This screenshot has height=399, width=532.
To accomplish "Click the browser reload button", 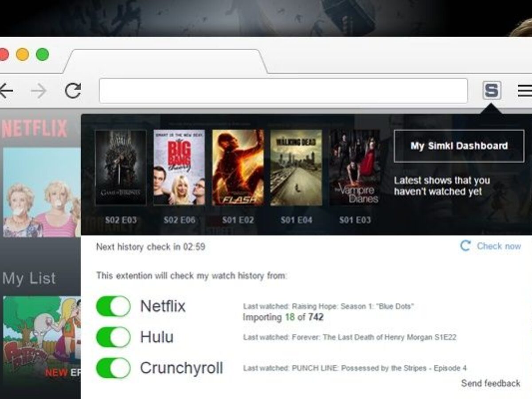I will pyautogui.click(x=73, y=91).
